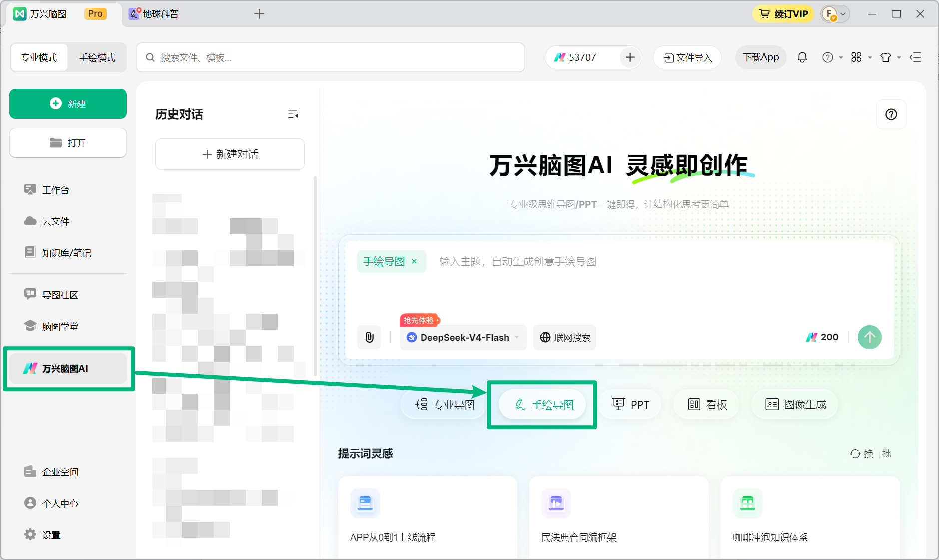Click the 输入主题 prompt input area

pyautogui.click(x=517, y=261)
